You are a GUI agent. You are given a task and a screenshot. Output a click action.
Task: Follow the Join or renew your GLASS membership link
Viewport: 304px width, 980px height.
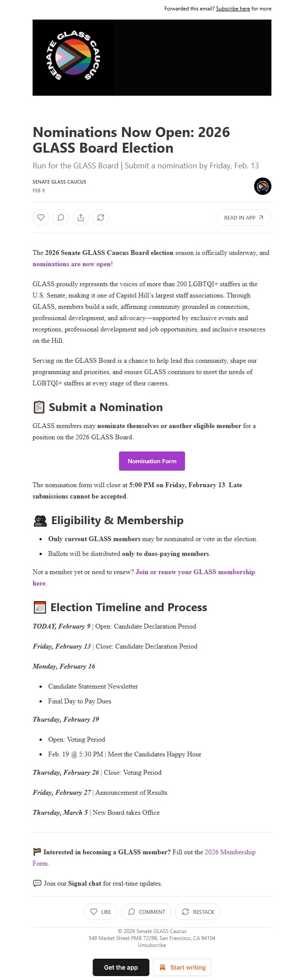coord(195,572)
